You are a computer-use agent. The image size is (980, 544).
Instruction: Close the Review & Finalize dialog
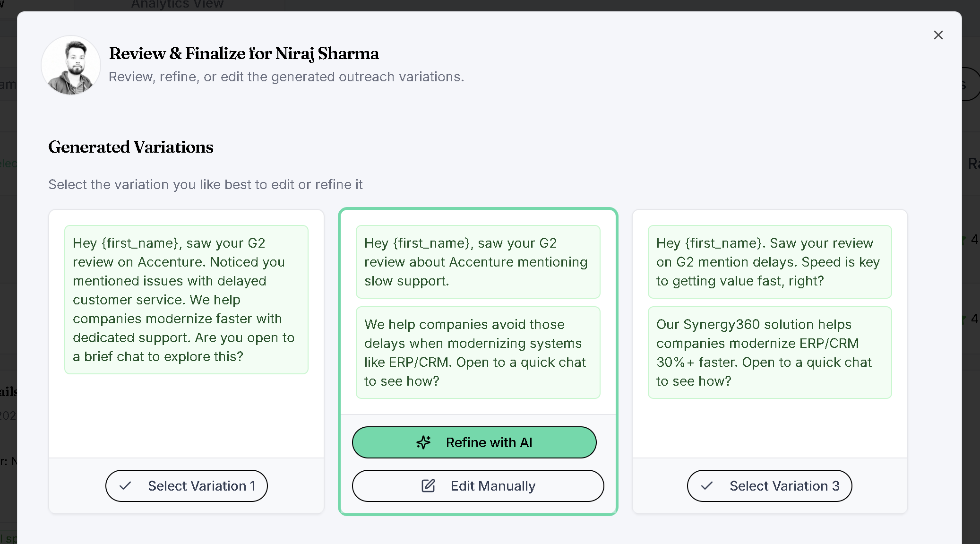tap(938, 35)
